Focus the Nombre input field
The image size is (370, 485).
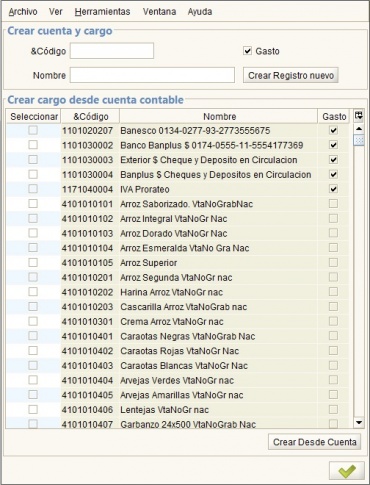152,75
